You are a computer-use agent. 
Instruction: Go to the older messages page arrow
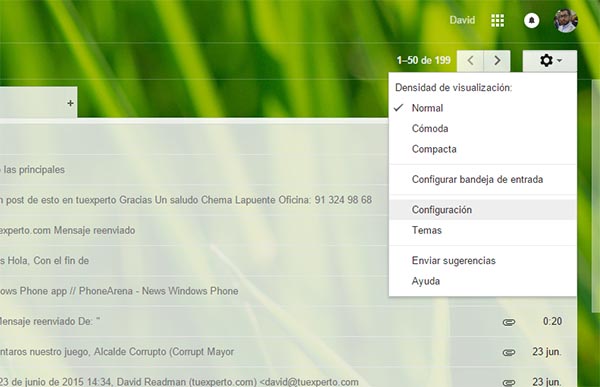click(497, 60)
